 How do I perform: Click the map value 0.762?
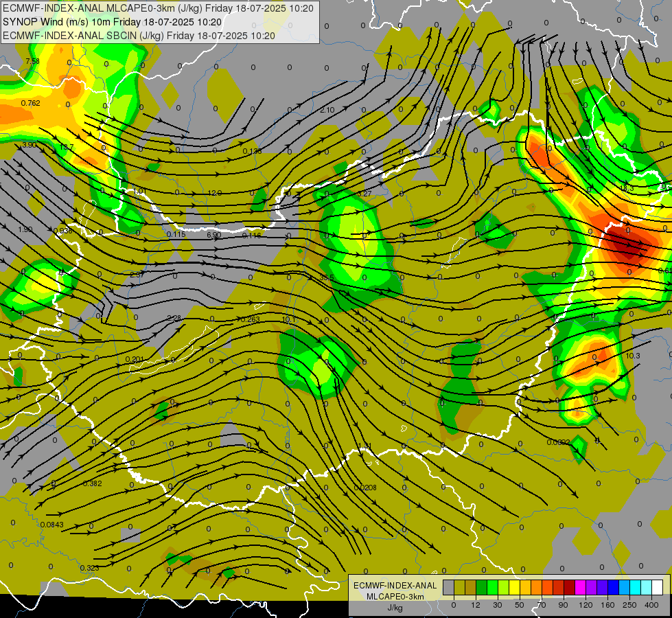(30, 103)
